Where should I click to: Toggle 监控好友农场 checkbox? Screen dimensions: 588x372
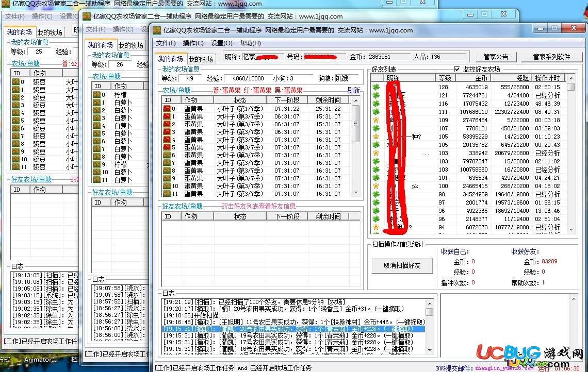click(457, 69)
